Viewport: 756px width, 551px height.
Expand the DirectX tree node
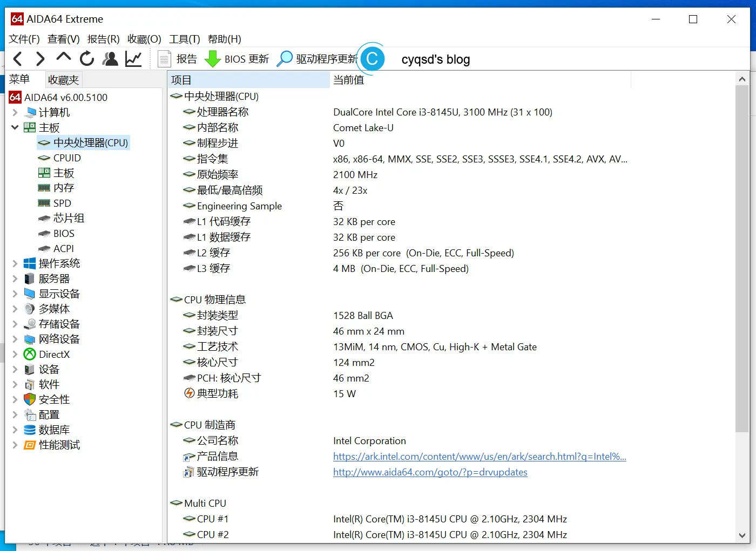click(15, 354)
